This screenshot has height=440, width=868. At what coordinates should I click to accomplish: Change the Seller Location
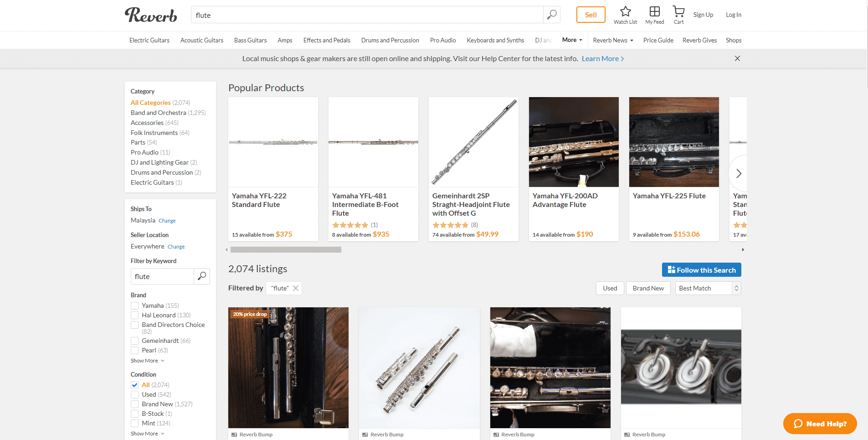click(176, 247)
